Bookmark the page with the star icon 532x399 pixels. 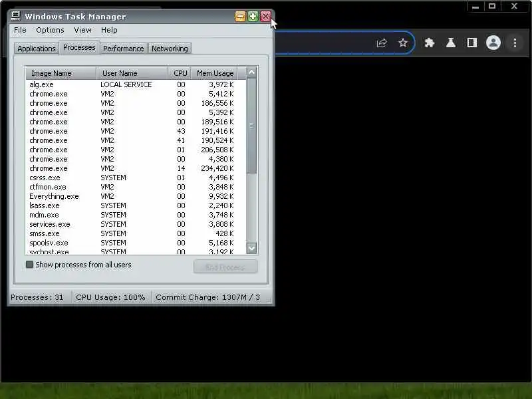coord(403,43)
